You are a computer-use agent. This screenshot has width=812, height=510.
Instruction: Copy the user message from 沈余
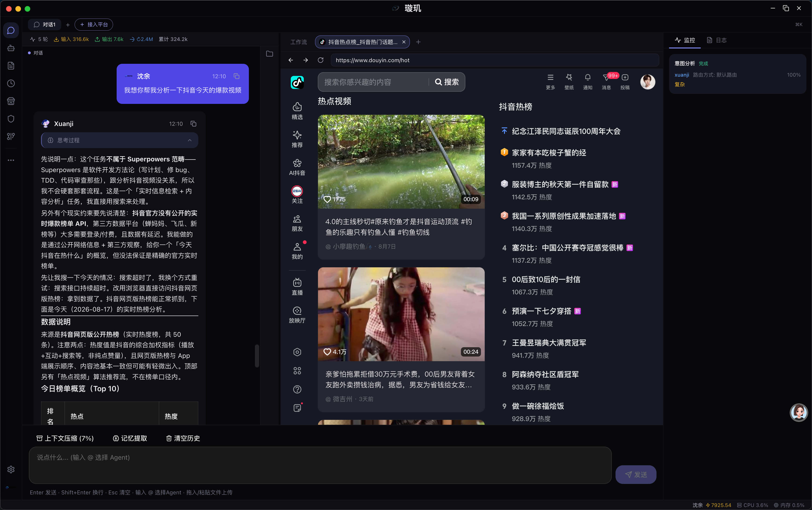coord(237,76)
